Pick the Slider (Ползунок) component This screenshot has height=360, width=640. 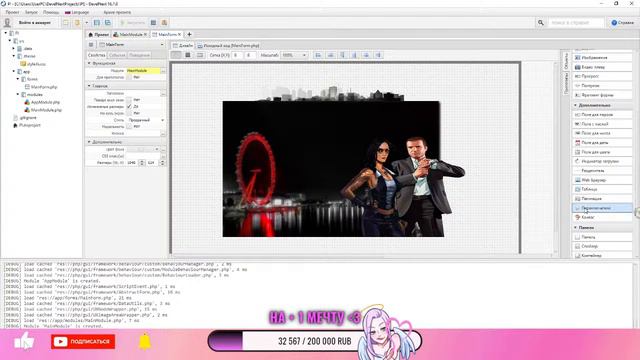click(x=602, y=86)
